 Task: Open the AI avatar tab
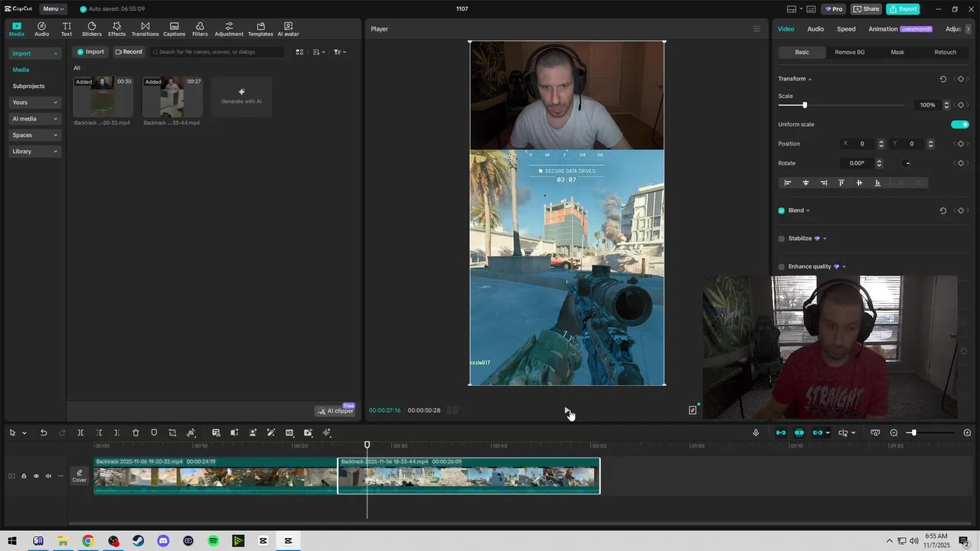288,29
